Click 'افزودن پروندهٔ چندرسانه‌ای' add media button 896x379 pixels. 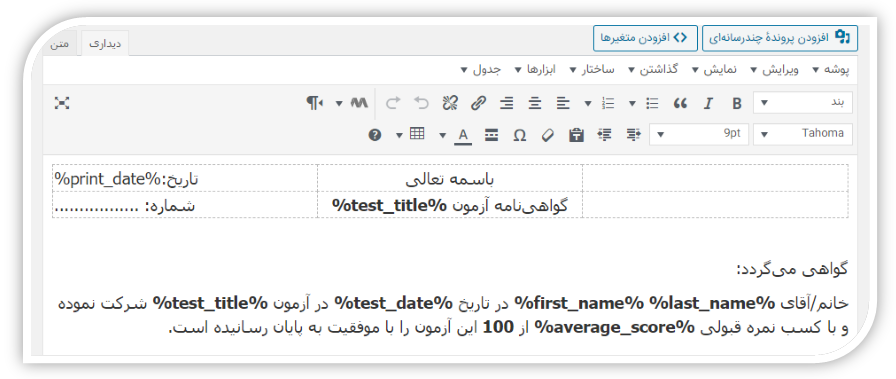coord(780,37)
